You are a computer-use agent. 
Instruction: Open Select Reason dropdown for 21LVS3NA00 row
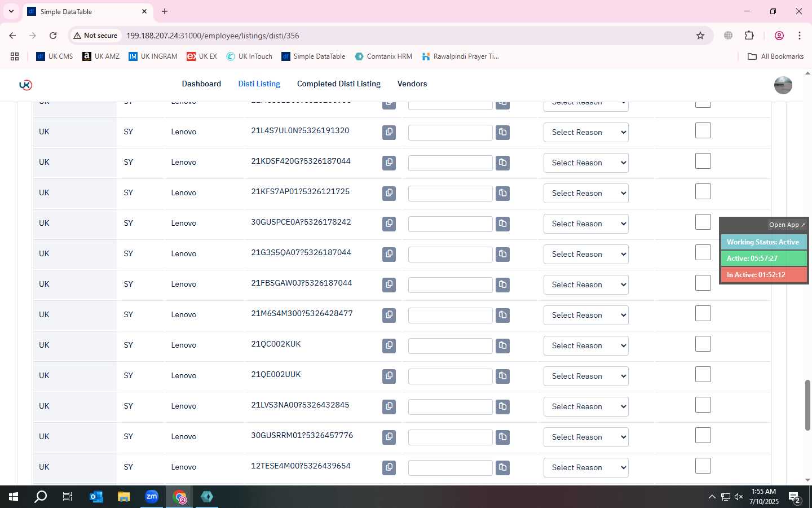pos(586,406)
